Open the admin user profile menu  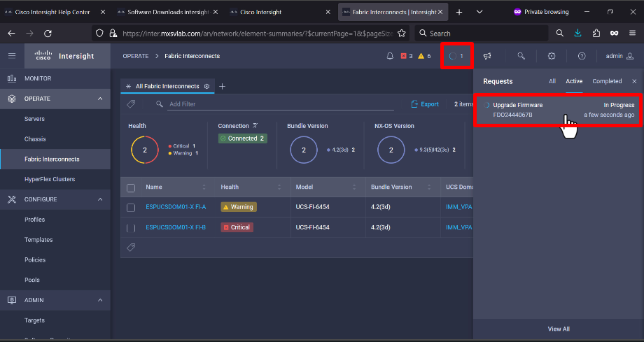click(x=619, y=56)
